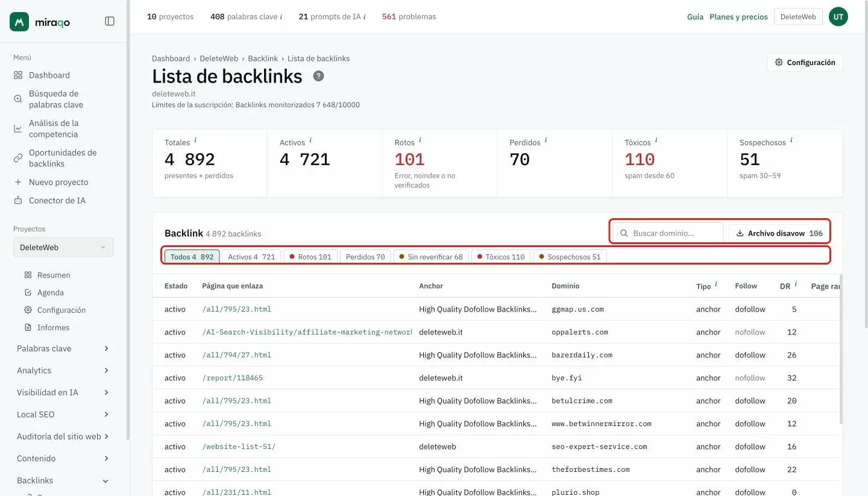Select the Perdidos 70 filter tab
This screenshot has width=868, height=496.
click(365, 257)
